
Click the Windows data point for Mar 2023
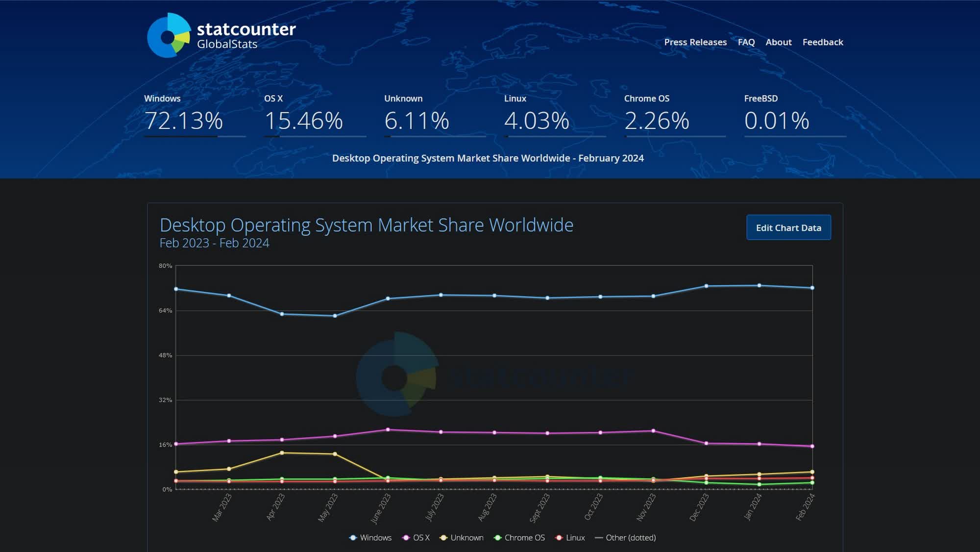229,296
